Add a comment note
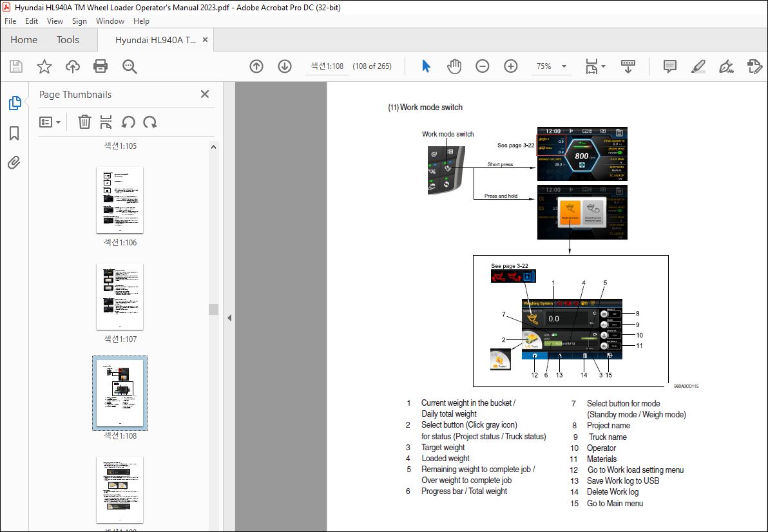Viewport: 768px width, 532px height. (669, 66)
